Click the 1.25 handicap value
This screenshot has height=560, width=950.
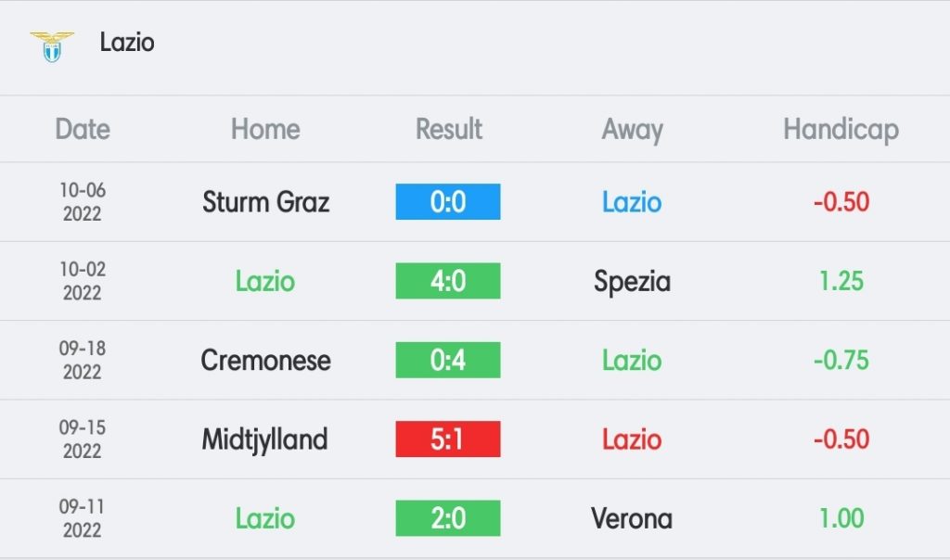coord(841,281)
